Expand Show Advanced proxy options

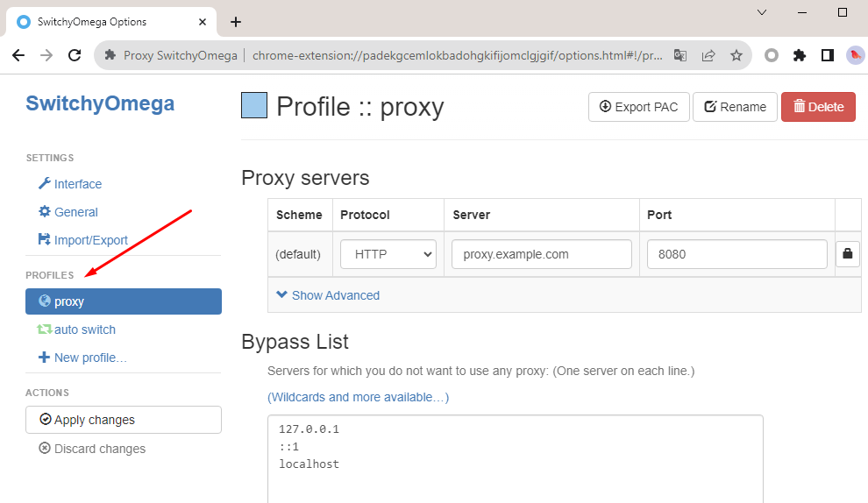tap(328, 295)
